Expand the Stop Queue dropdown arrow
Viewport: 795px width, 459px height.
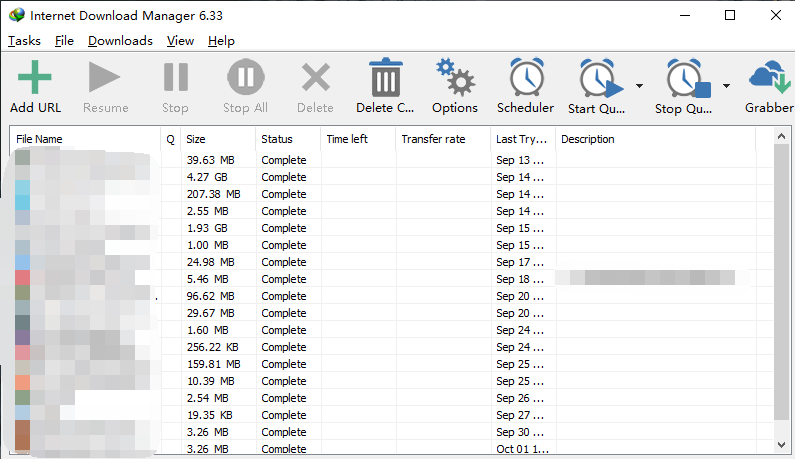coord(726,85)
